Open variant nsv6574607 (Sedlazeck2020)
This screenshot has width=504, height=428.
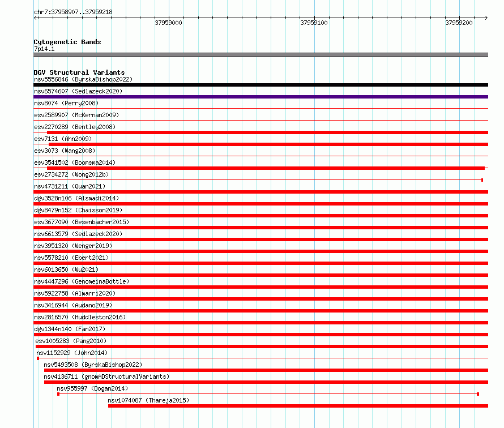78,91
